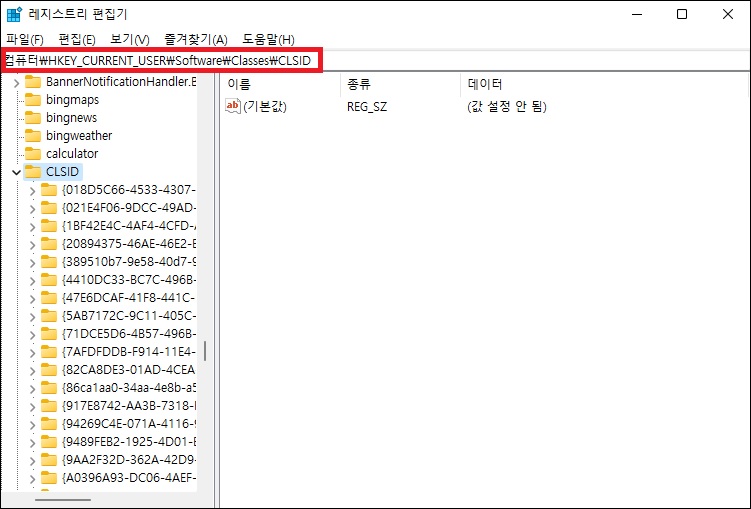Open the 보기(V) menu
The width and height of the screenshot is (751, 509).
pos(130,39)
